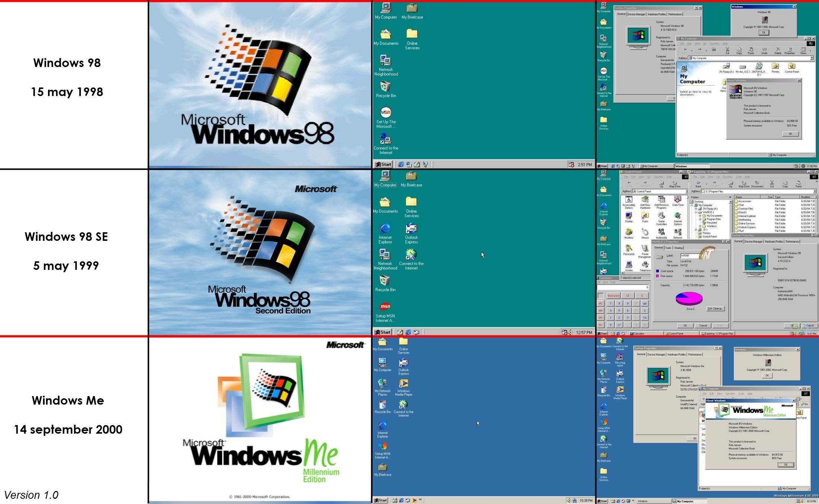Open the Fonts folder in Control Panel
Screen dimensions: 819x504
coord(645,217)
